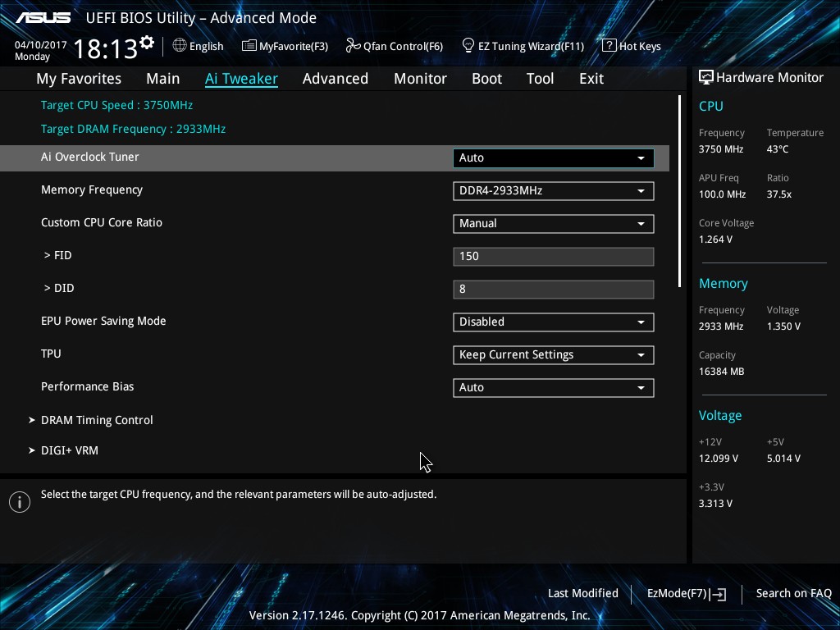
Task: Click the Hot Keys question mark icon
Action: pyautogui.click(x=609, y=46)
